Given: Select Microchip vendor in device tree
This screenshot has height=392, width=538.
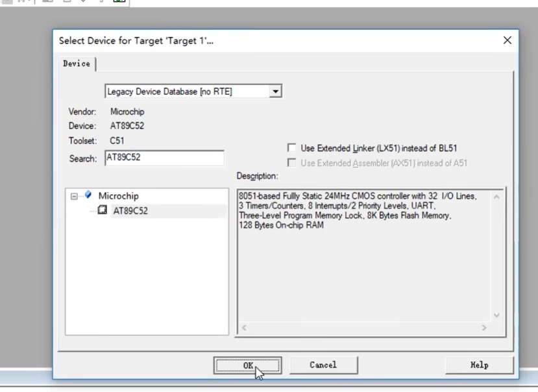Looking at the screenshot, I should pyautogui.click(x=119, y=196).
